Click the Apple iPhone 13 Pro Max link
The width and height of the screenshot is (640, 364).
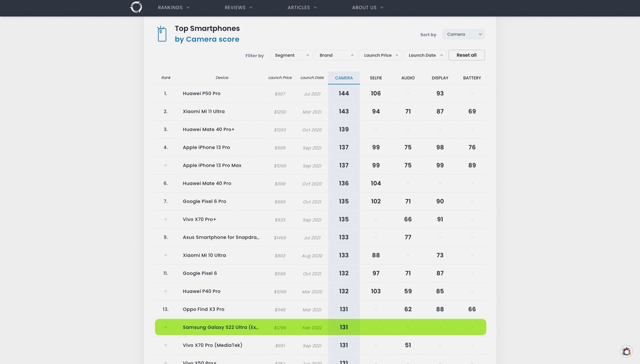click(212, 165)
